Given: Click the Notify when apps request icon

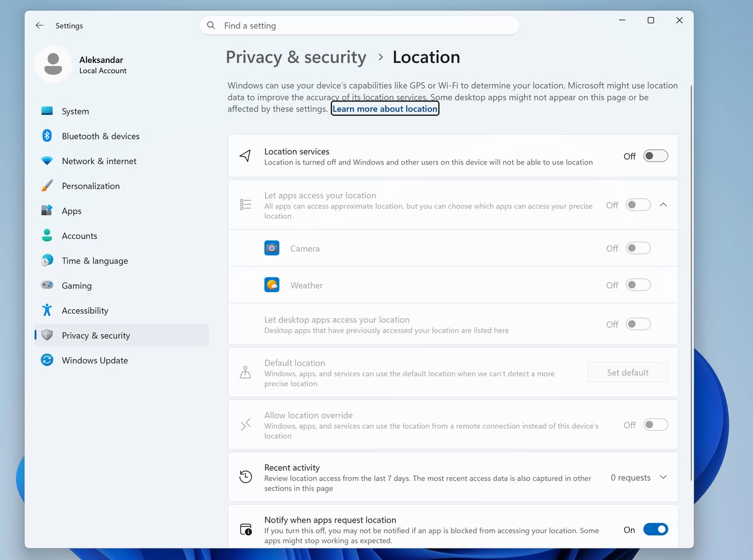Looking at the screenshot, I should tap(246, 530).
